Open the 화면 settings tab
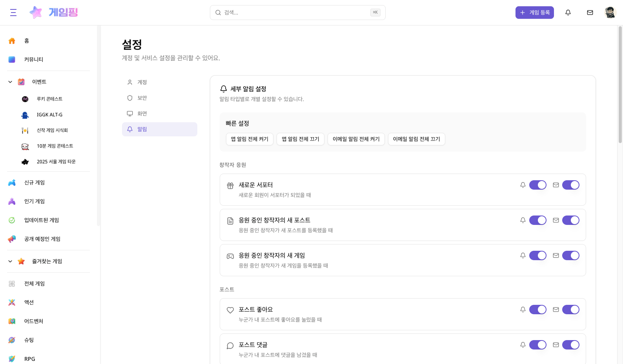623x364 pixels. click(160, 114)
